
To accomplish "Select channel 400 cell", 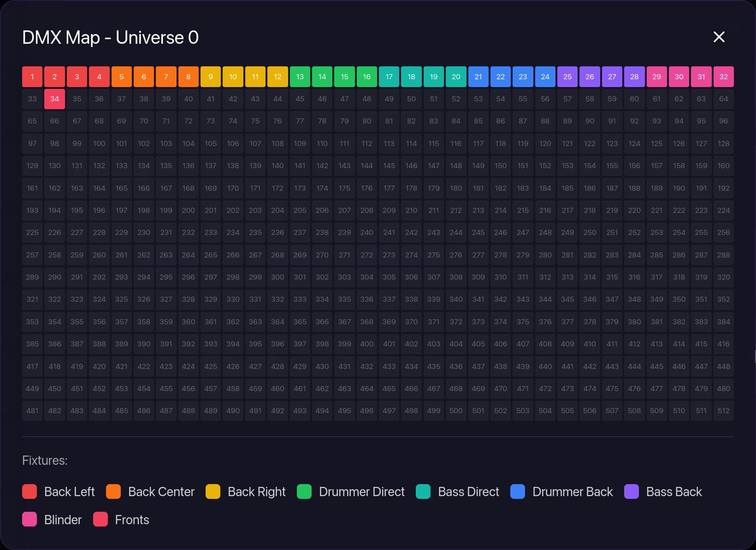I will [367, 344].
